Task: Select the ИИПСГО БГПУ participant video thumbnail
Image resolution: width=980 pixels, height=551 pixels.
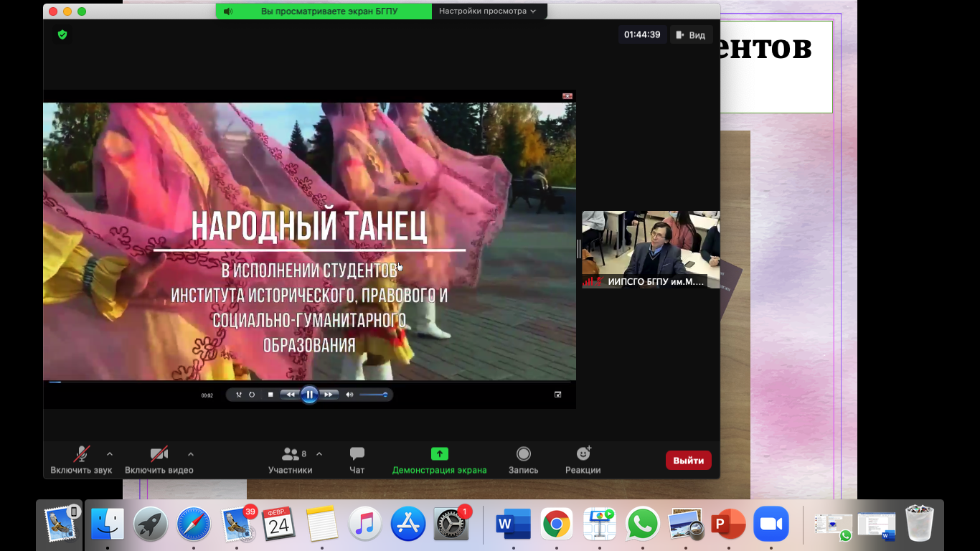Action: click(x=650, y=249)
